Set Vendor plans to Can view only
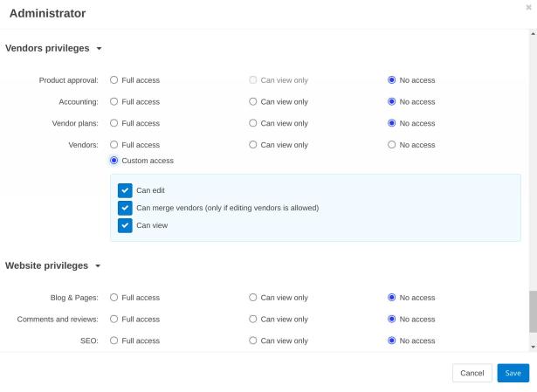537x392 pixels. [253, 123]
